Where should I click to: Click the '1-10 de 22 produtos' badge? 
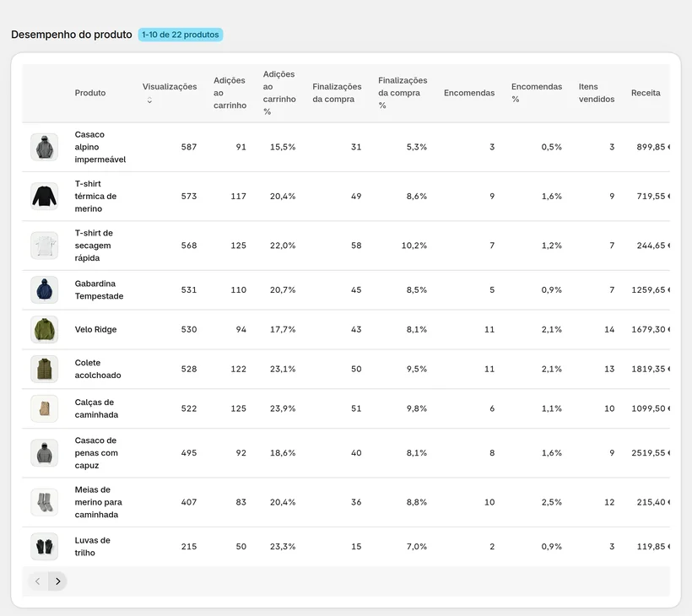click(181, 35)
